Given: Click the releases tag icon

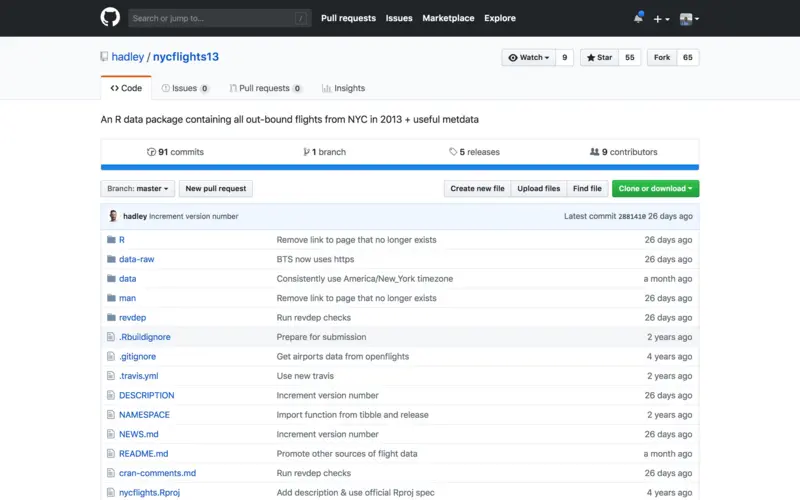Looking at the screenshot, I should click(453, 152).
